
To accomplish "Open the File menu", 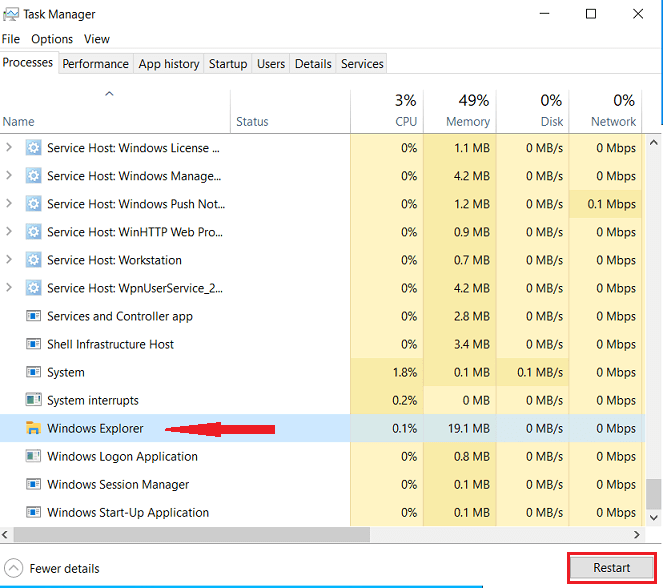I will 11,39.
